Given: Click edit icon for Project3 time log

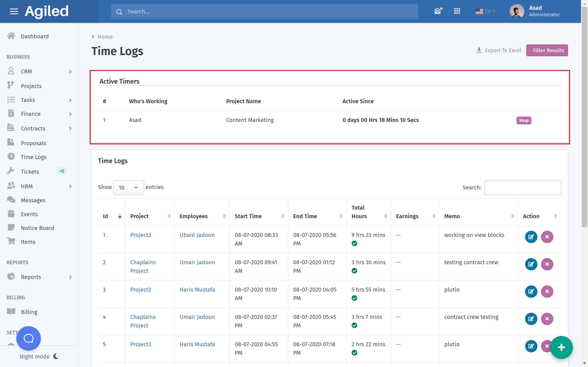Looking at the screenshot, I should click(531, 237).
